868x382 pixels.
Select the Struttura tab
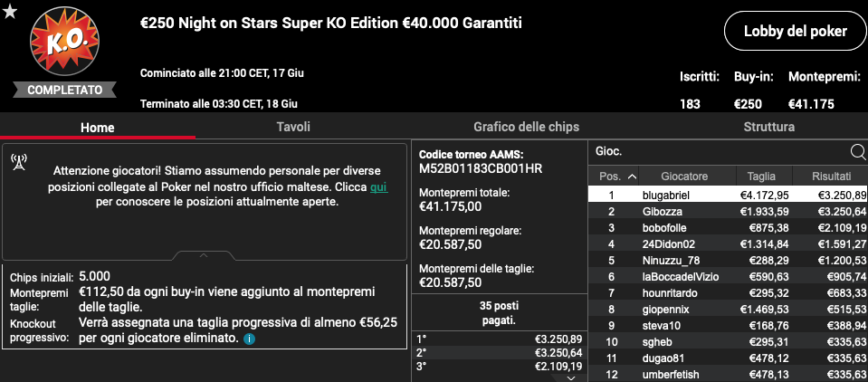769,127
